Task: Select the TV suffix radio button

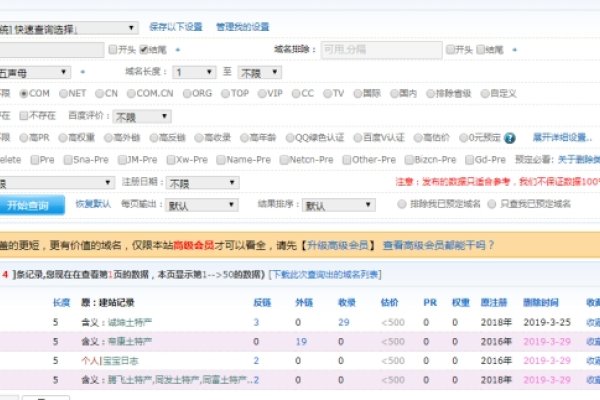Action: (327, 94)
